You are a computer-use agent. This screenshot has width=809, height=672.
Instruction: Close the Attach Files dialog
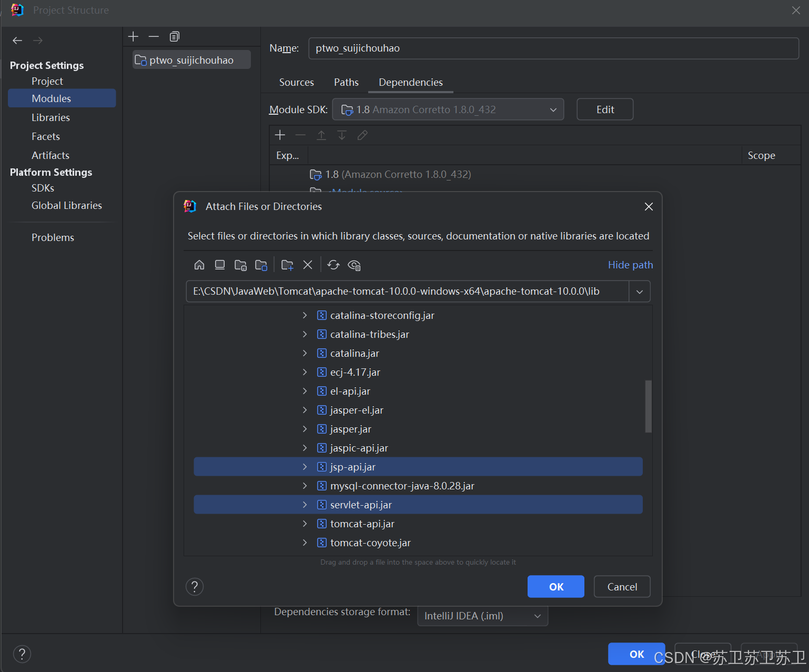pos(649,206)
